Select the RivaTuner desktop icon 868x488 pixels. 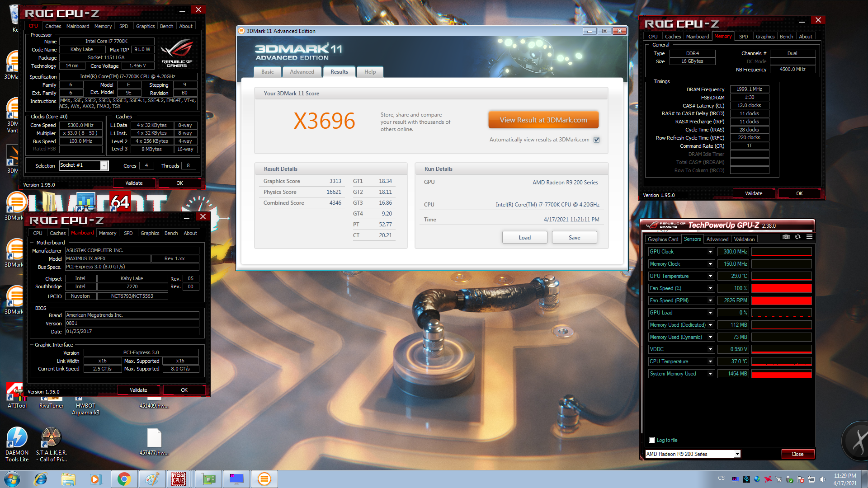51,403
